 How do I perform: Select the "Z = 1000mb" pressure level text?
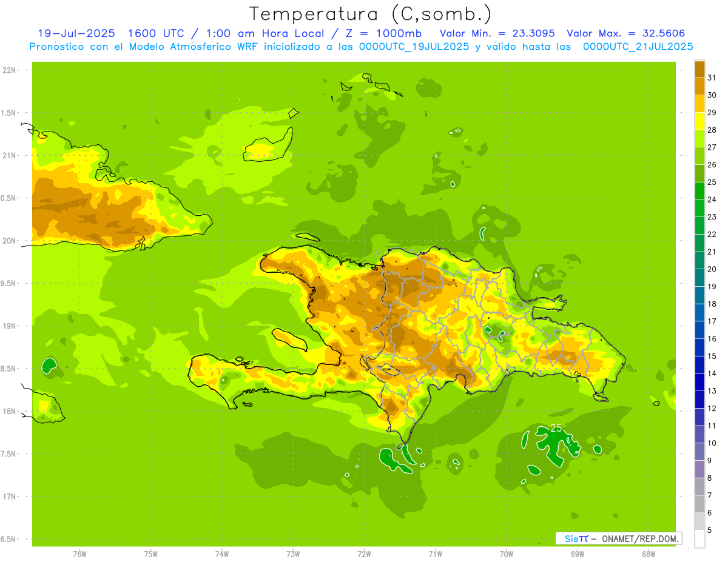(385, 33)
